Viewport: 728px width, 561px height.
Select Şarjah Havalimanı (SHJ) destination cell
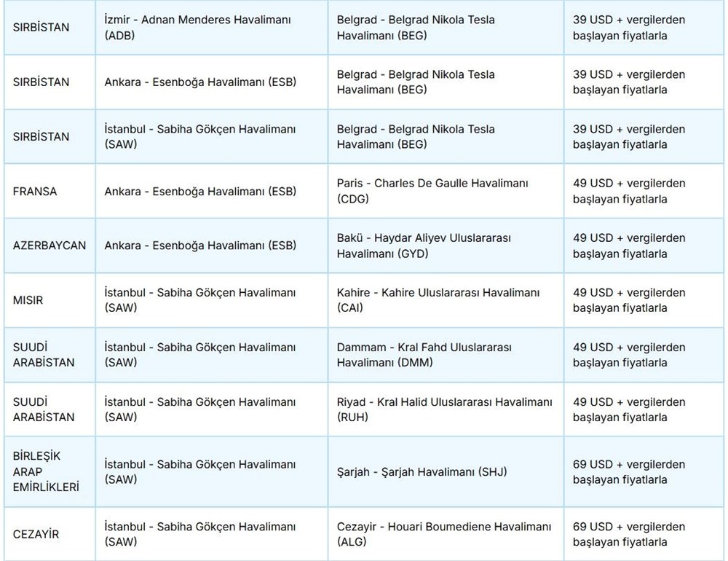point(446,472)
